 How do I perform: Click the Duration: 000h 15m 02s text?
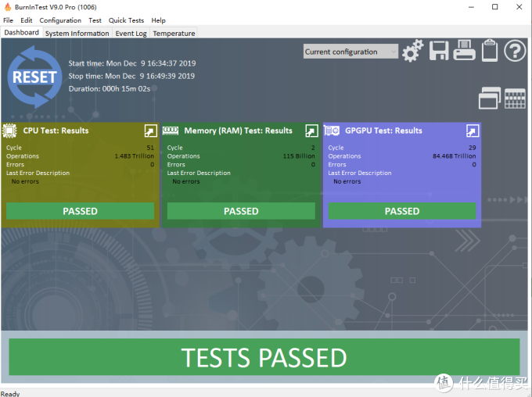(x=110, y=89)
